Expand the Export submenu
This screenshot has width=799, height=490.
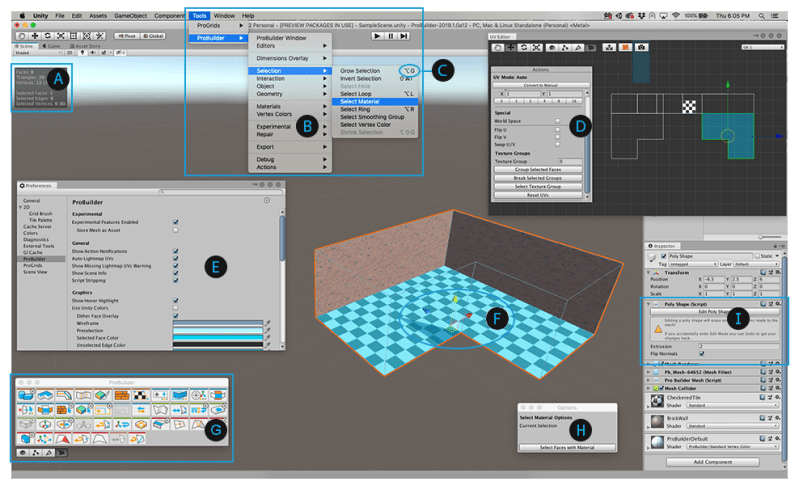[x=289, y=147]
